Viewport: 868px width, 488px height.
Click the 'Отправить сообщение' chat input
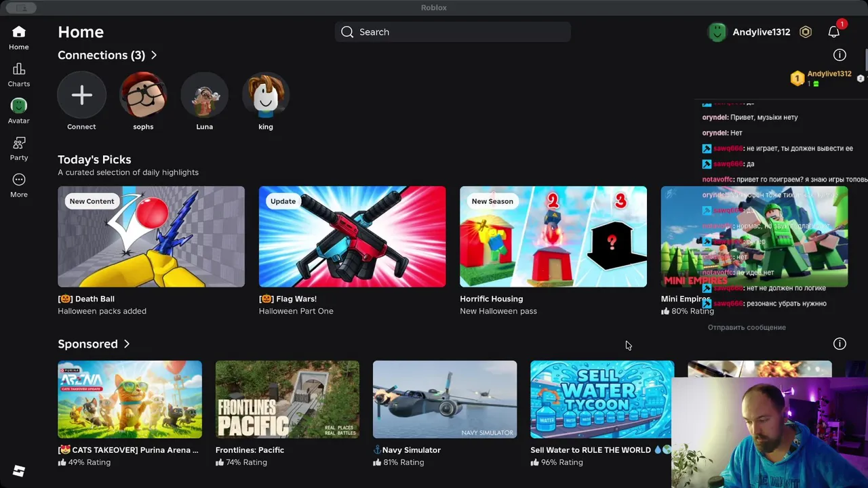pos(747,327)
